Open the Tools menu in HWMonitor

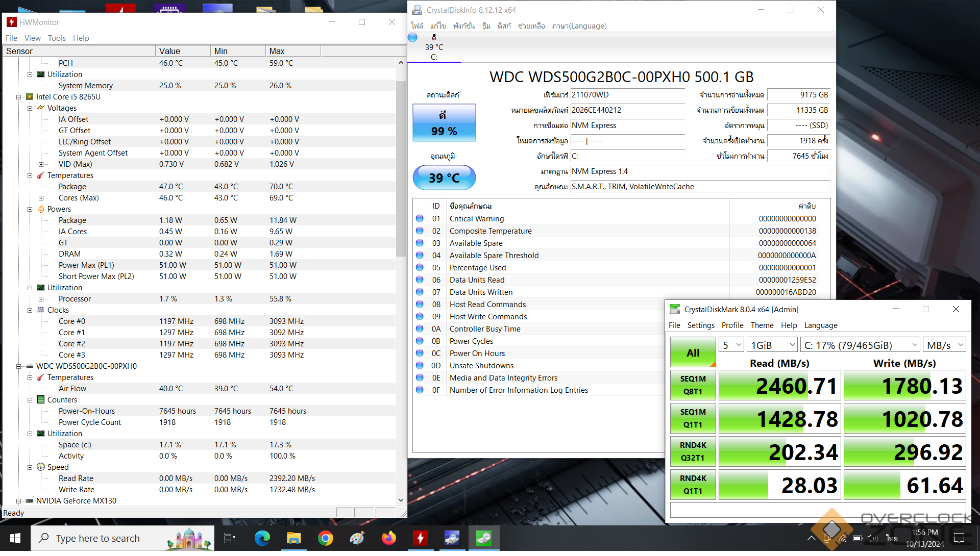pyautogui.click(x=57, y=38)
